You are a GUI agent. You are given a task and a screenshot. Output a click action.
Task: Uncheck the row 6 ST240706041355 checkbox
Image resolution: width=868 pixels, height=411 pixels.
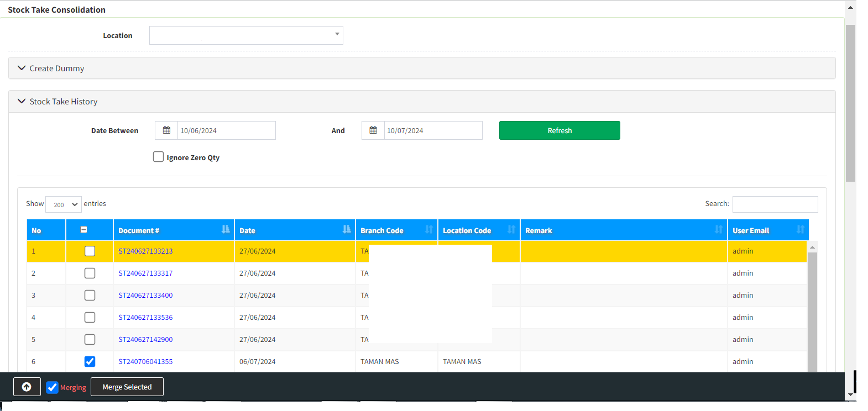[90, 361]
